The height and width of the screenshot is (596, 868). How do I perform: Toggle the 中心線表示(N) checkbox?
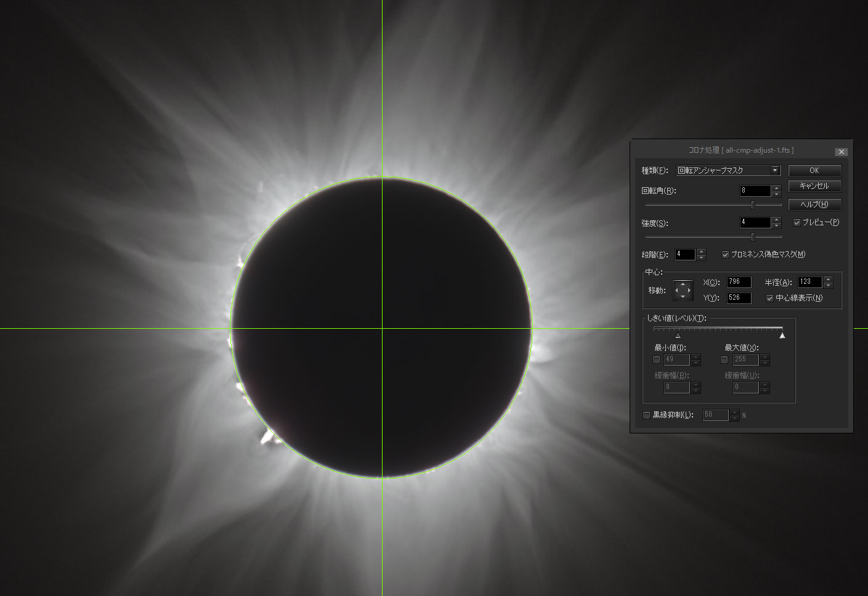point(769,298)
